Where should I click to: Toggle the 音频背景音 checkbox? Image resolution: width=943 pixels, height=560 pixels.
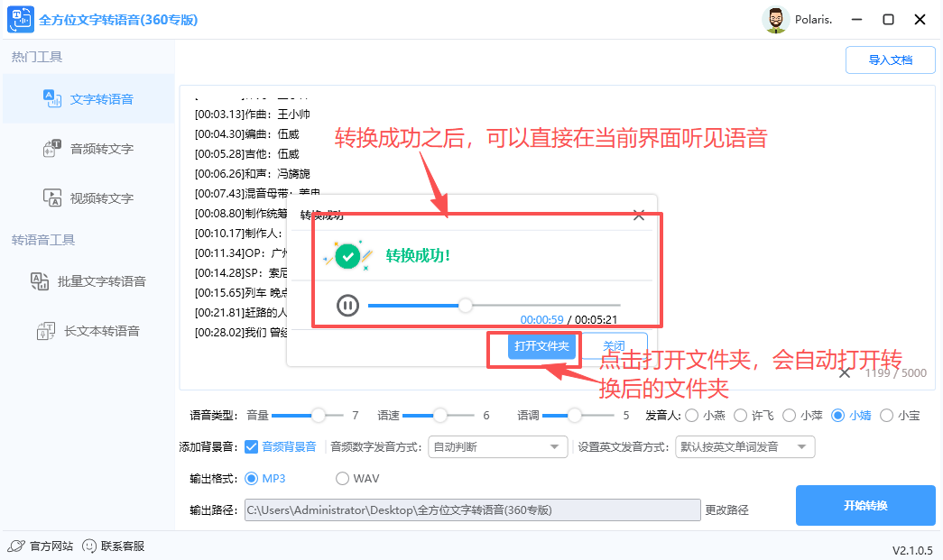[250, 446]
